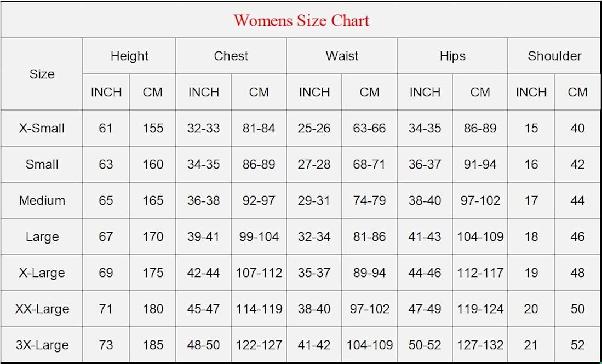Click the Womens Size Chart title
This screenshot has height=364, width=602.
301,21
